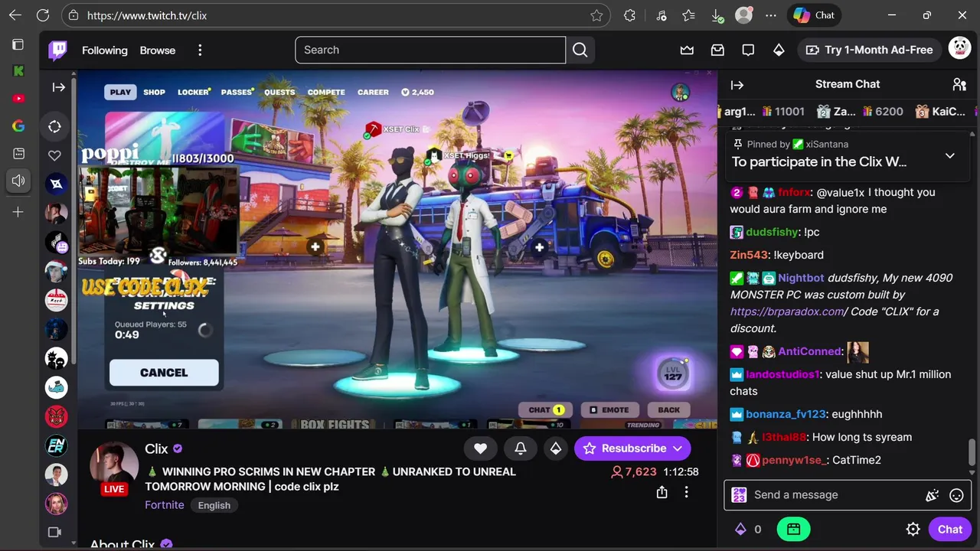Open Prime Loot crown icon
This screenshot has width=980, height=551.
click(x=687, y=50)
